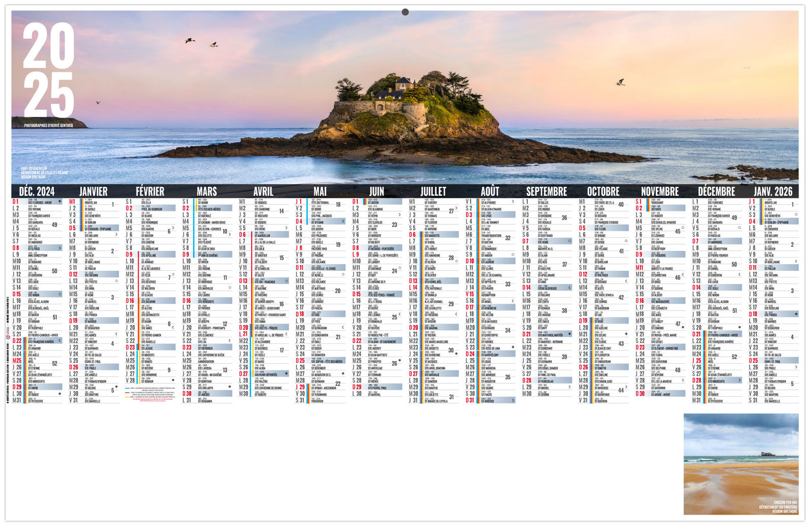Screen dimensions: 812x526
Task: Select 'L 21 L. de Pâques' in Avril
Action: tap(263, 334)
